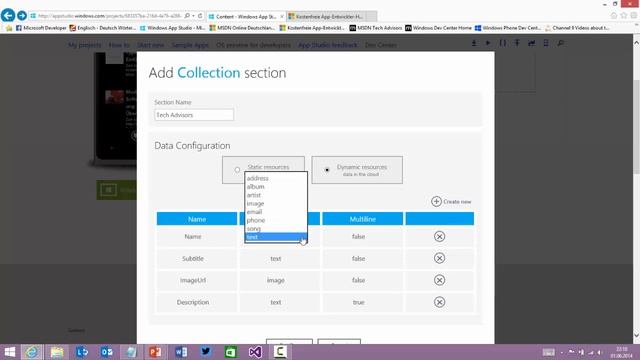The image size is (640, 360).
Task: Click the address bar search magnifier
Action: point(187,16)
